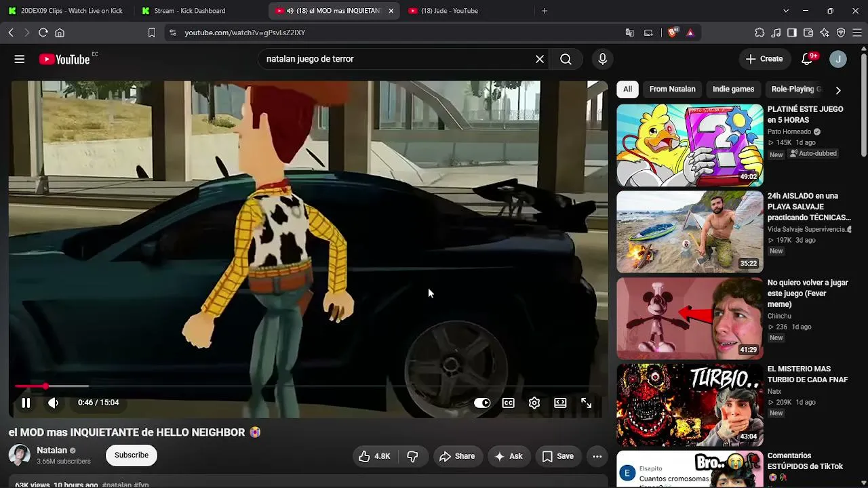Open Leo AI sparkle assistant
The width and height of the screenshot is (868, 488).
pyautogui.click(x=825, y=33)
